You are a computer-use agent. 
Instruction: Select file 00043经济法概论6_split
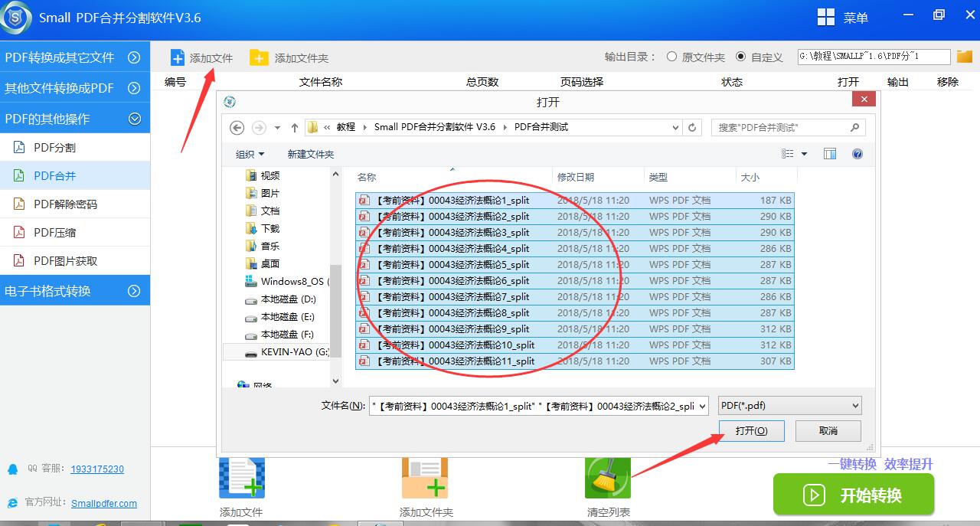click(x=575, y=280)
